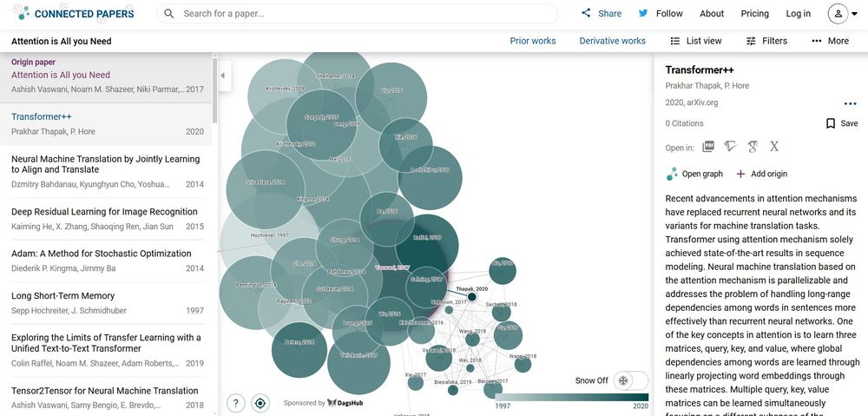Go to the Pricing page

pyautogui.click(x=754, y=13)
